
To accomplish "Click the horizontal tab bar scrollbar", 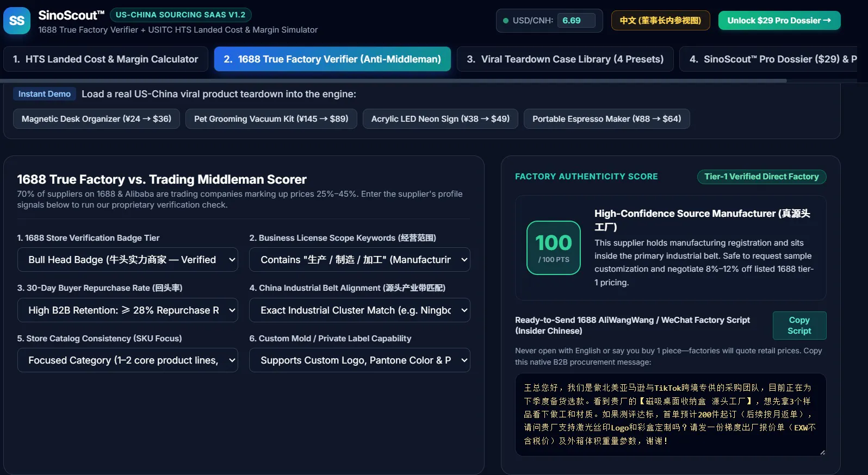I will tap(393, 80).
